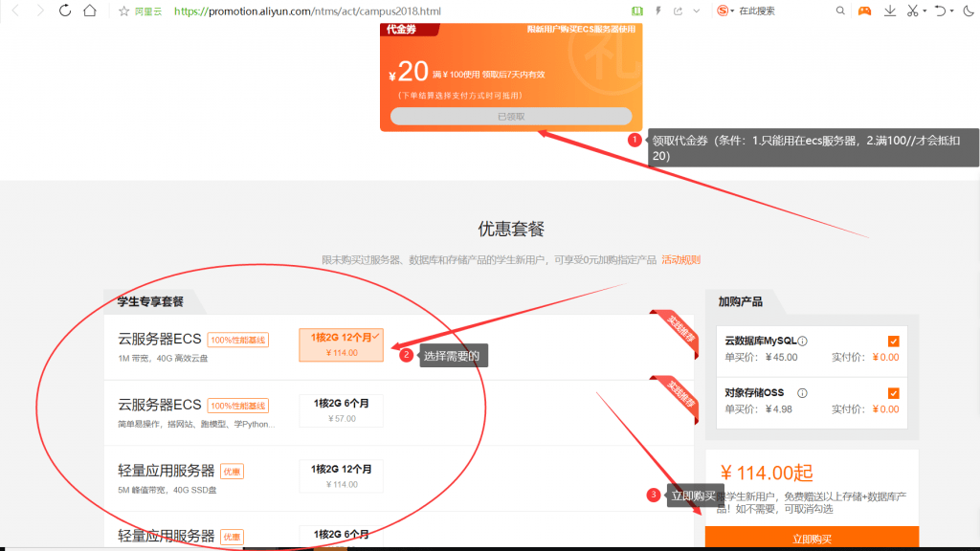Viewport: 980px width, 551px height.
Task: Select the 加购产品 tab
Action: (740, 301)
